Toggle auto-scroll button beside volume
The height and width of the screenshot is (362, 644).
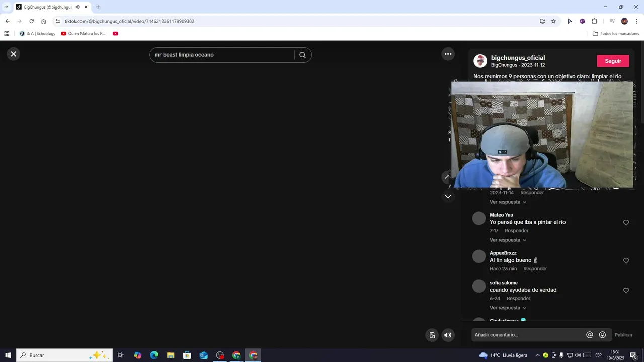click(x=432, y=335)
